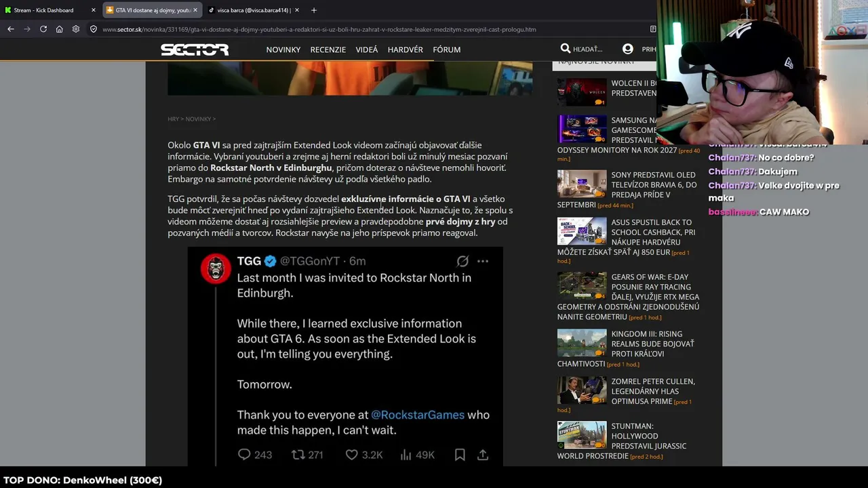Click the 'TOP DONO: DenkoWheel (300€)' text
This screenshot has height=488, width=868.
[83, 481]
